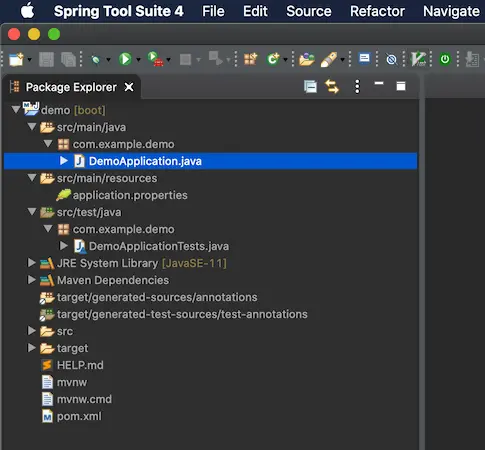Click Collapse All icon in Package Explorer
The image size is (485, 450).
pyautogui.click(x=310, y=87)
